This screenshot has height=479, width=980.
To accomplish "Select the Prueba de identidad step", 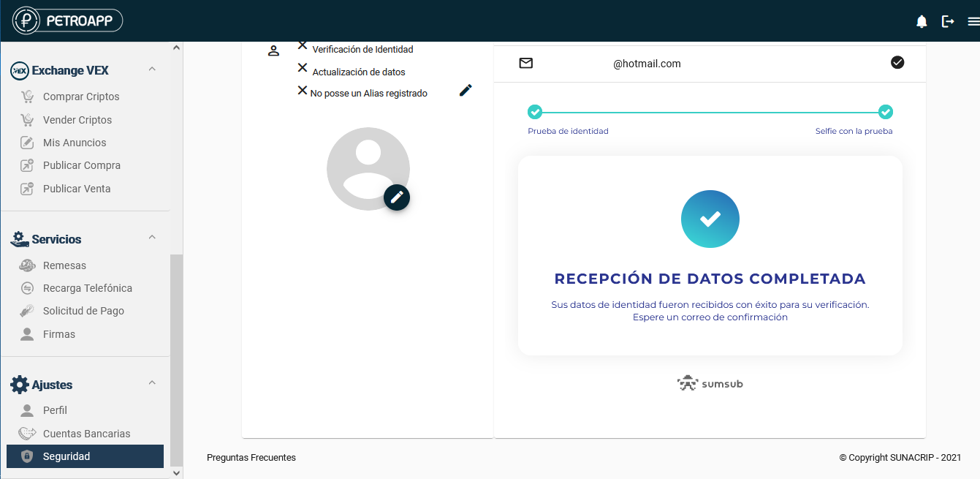I will (535, 112).
